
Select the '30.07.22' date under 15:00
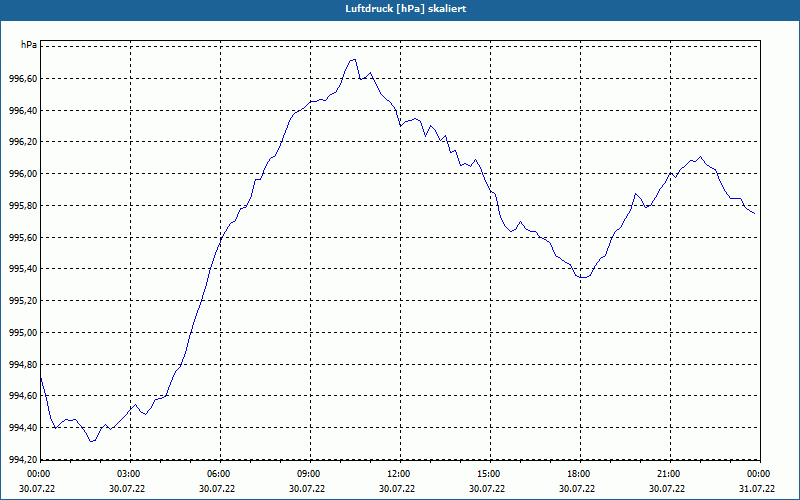point(487,488)
